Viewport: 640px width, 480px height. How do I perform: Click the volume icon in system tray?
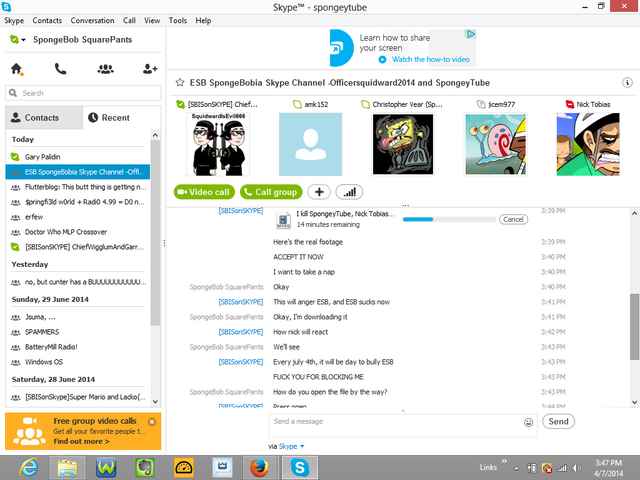point(576,468)
